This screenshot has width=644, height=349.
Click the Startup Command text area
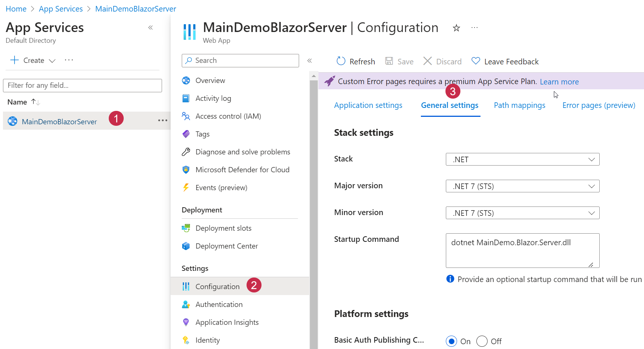click(x=523, y=250)
